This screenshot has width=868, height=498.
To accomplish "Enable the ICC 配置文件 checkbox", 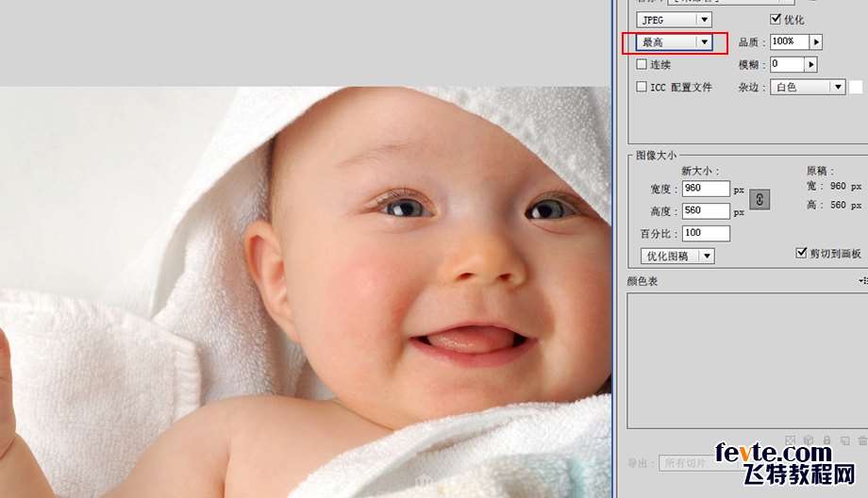I will click(642, 87).
